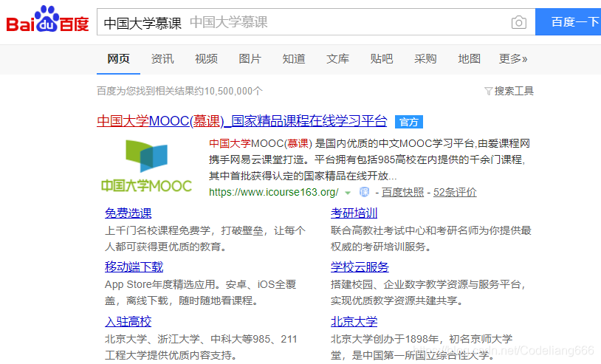The image size is (601, 364).
Task: Go to the 文库 tab
Action: [x=337, y=58]
